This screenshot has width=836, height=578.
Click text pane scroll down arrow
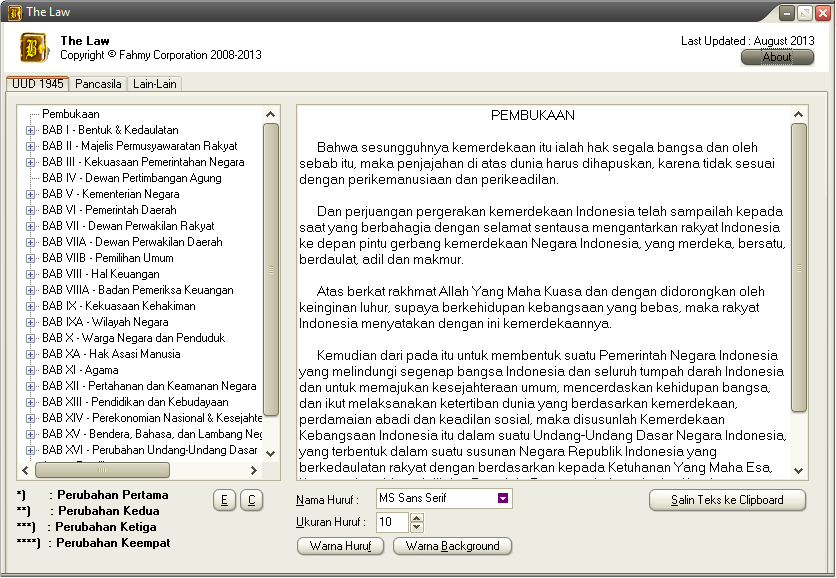[x=799, y=470]
